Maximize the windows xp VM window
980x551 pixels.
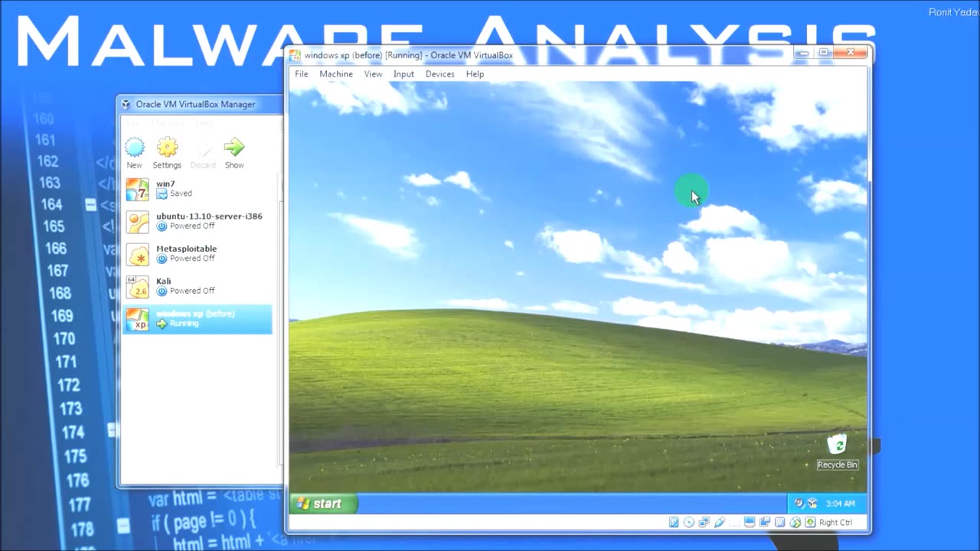[824, 53]
